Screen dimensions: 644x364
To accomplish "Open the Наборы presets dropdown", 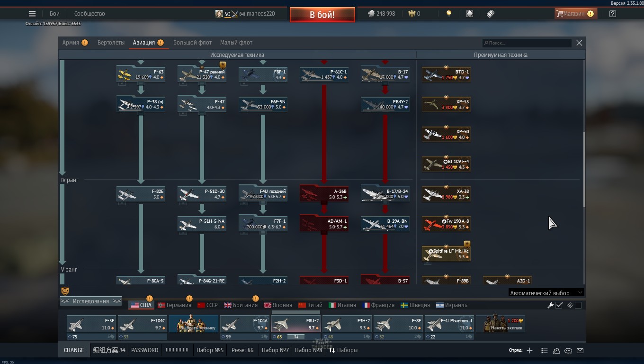I will 343,350.
